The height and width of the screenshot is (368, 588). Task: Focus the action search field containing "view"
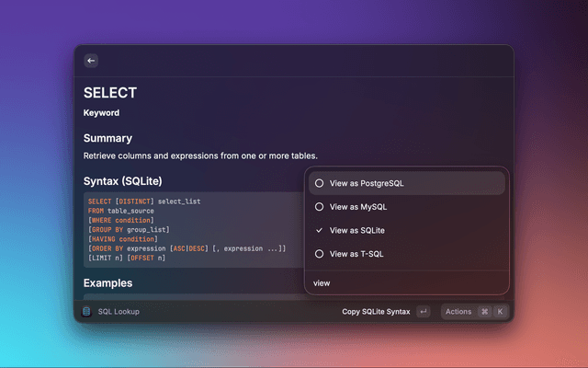pyautogui.click(x=404, y=282)
